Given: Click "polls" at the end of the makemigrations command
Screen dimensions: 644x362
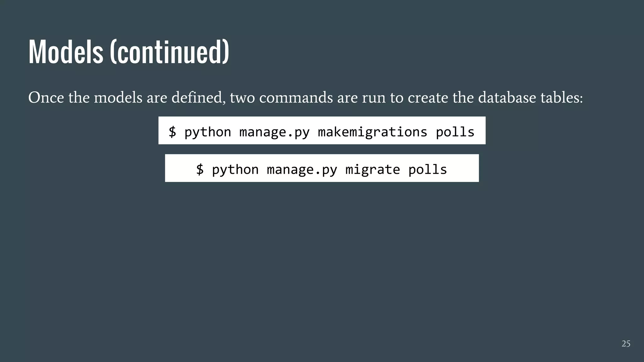Looking at the screenshot, I should point(455,132).
